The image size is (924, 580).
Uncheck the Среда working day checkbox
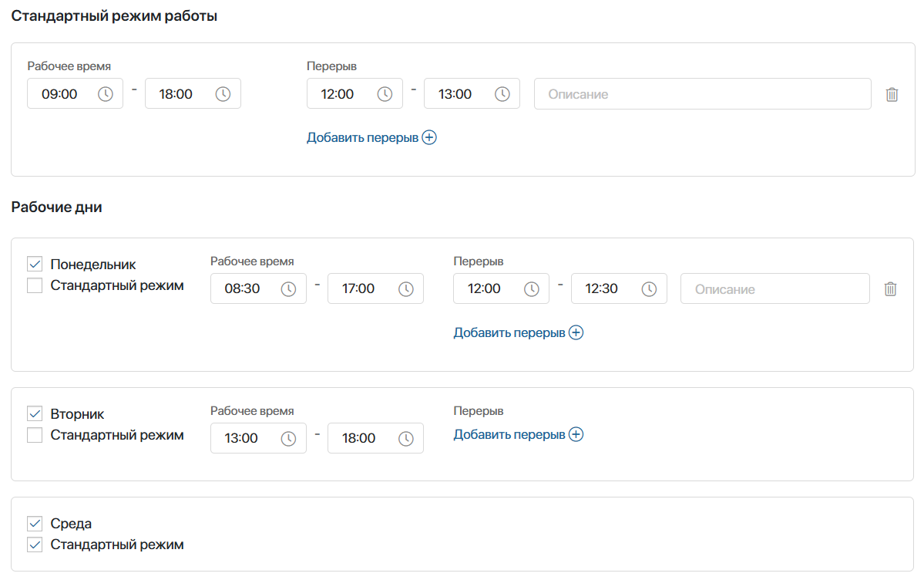click(x=35, y=523)
